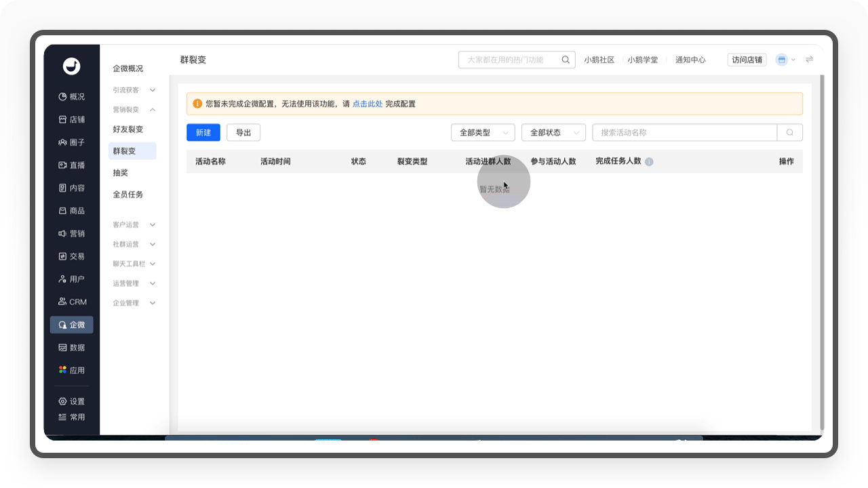Click the switch arrows icon top right
868x488 pixels.
[x=809, y=60]
